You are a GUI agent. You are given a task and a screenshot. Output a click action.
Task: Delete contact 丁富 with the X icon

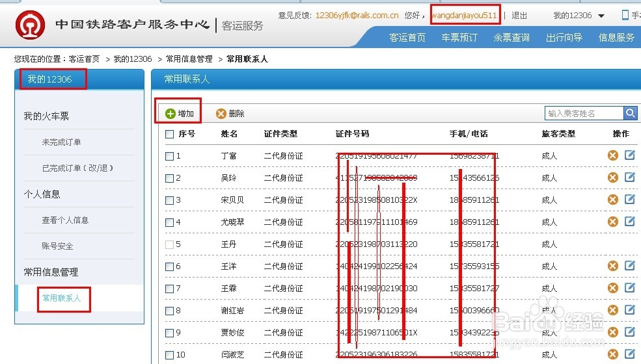point(613,155)
